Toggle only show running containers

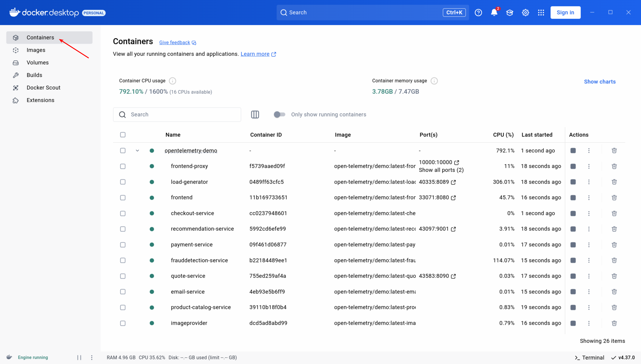coord(279,115)
